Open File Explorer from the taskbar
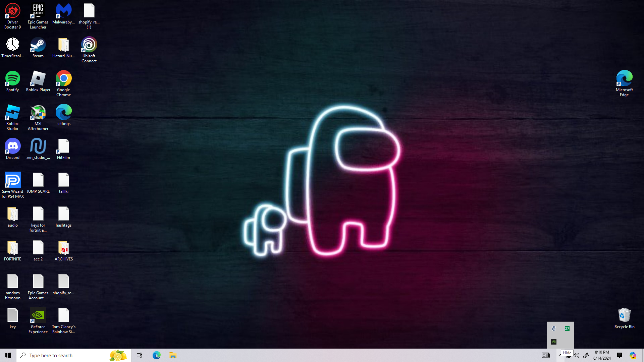This screenshot has height=362, width=644. click(x=173, y=355)
